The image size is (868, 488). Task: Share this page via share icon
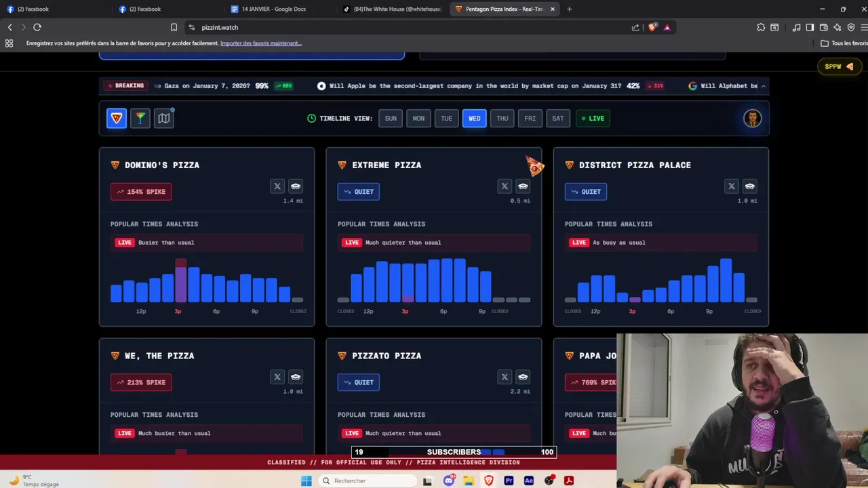[635, 27]
